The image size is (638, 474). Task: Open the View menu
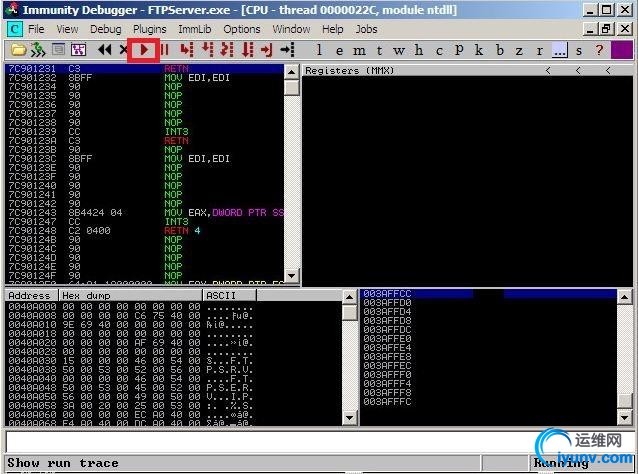click(67, 29)
